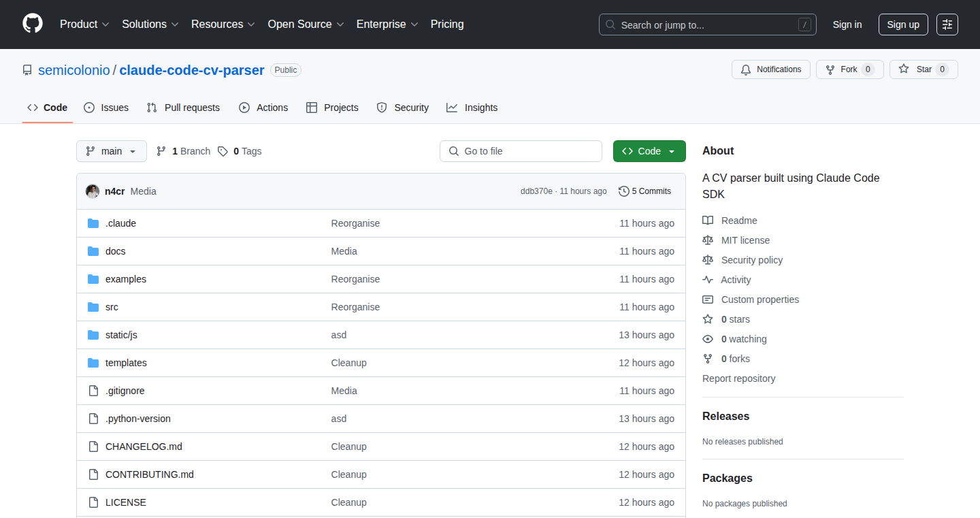This screenshot has height=518, width=980.
Task: Switch to the Insights tab
Action: point(472,108)
